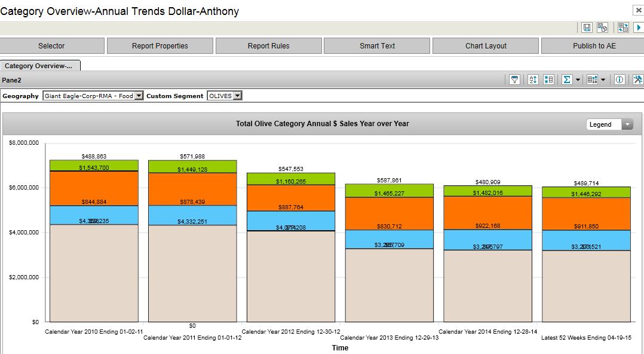The image size is (644, 354).
Task: Open the Selector section
Action: point(51,46)
